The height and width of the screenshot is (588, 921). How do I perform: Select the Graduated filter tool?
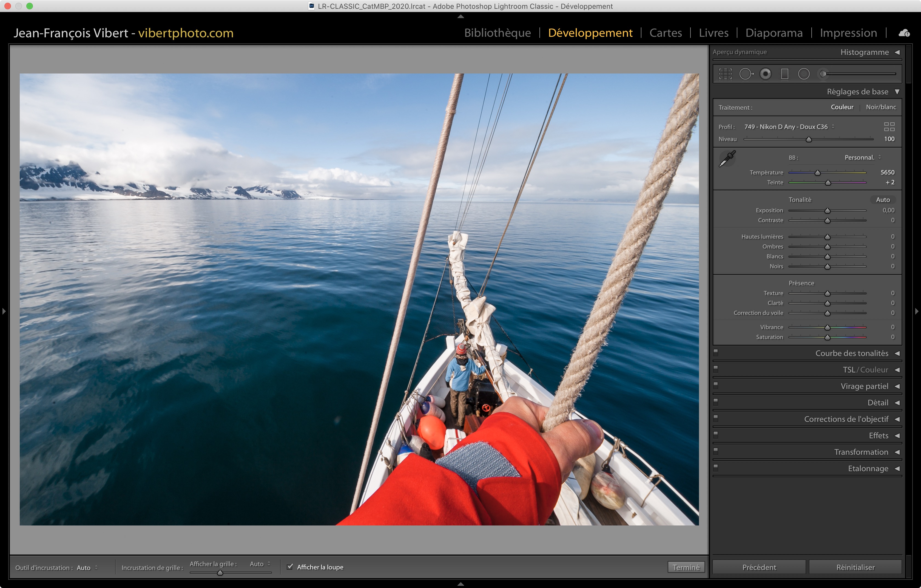(x=784, y=74)
